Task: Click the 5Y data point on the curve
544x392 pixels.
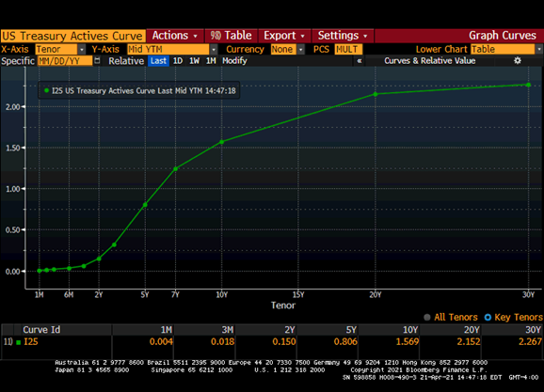Action: 145,205
